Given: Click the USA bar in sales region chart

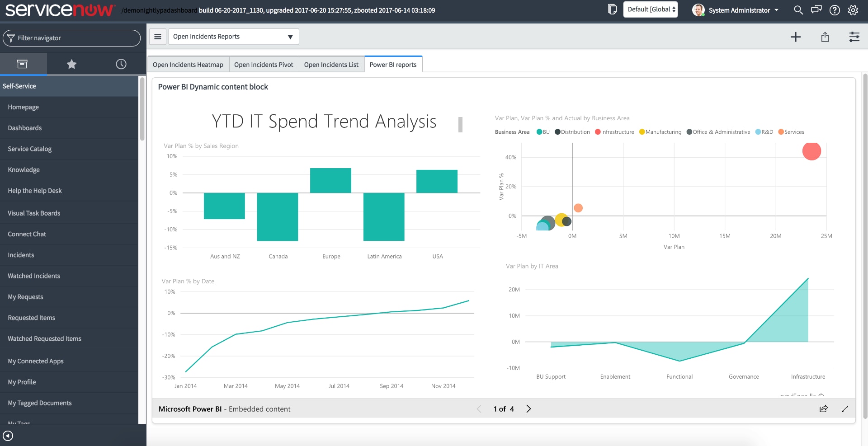Looking at the screenshot, I should point(437,181).
